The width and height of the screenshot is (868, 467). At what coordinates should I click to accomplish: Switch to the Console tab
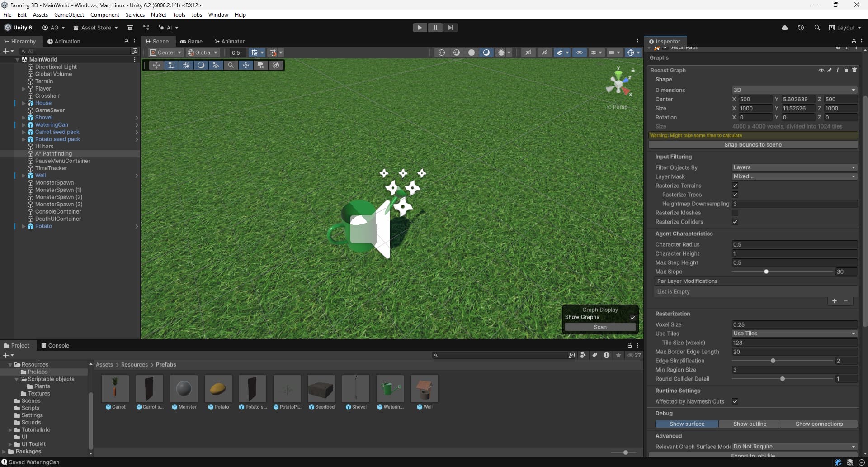55,345
